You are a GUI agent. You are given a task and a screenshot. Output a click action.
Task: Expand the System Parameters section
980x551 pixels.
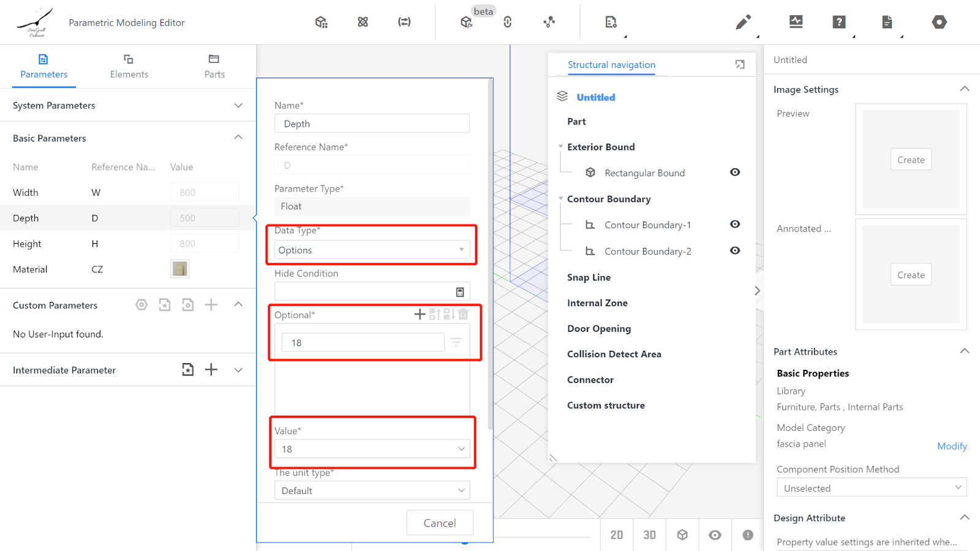[x=238, y=105]
